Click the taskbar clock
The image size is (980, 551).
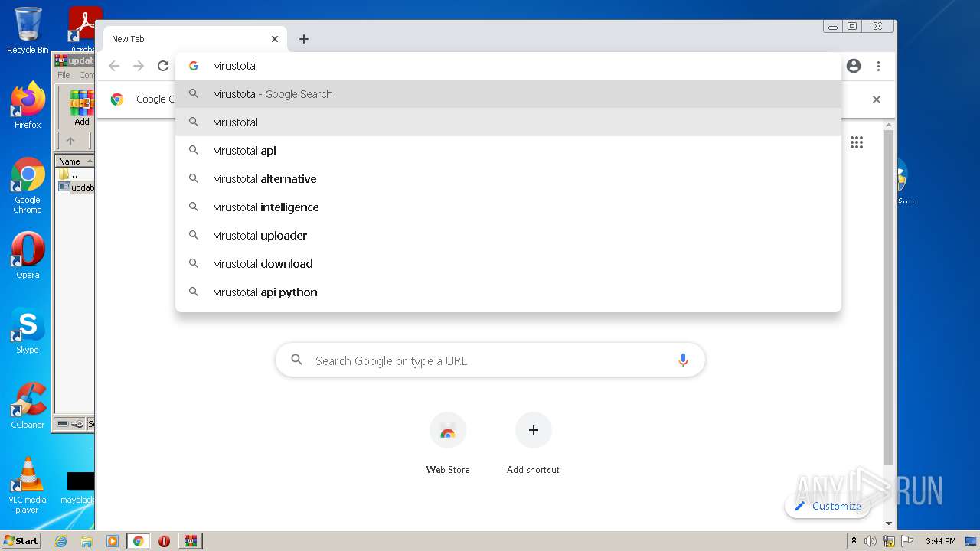click(x=941, y=541)
